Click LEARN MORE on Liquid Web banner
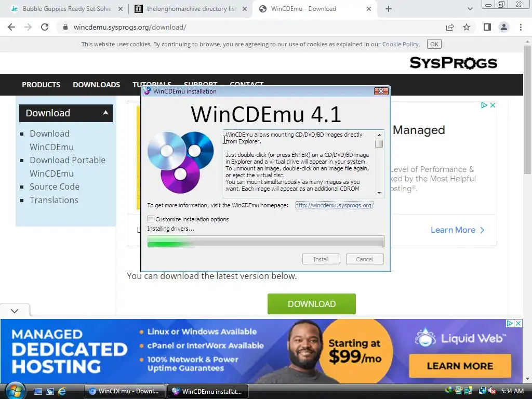Image resolution: width=532 pixels, height=399 pixels. (x=460, y=366)
